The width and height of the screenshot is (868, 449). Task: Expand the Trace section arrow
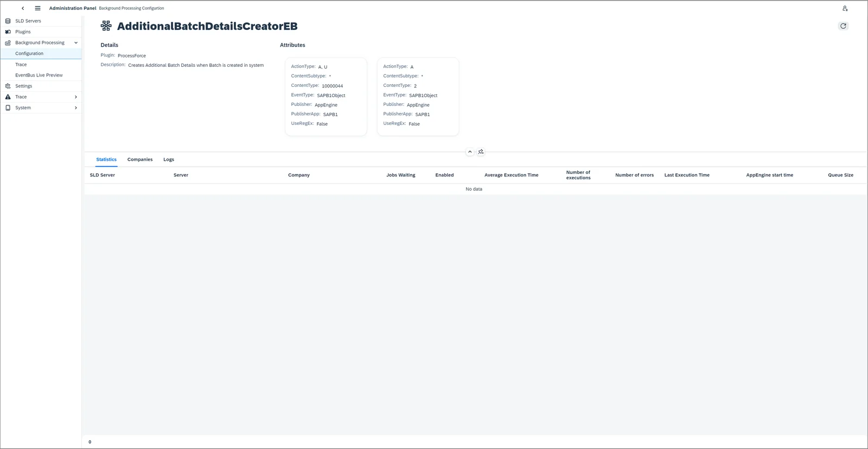[x=76, y=97]
